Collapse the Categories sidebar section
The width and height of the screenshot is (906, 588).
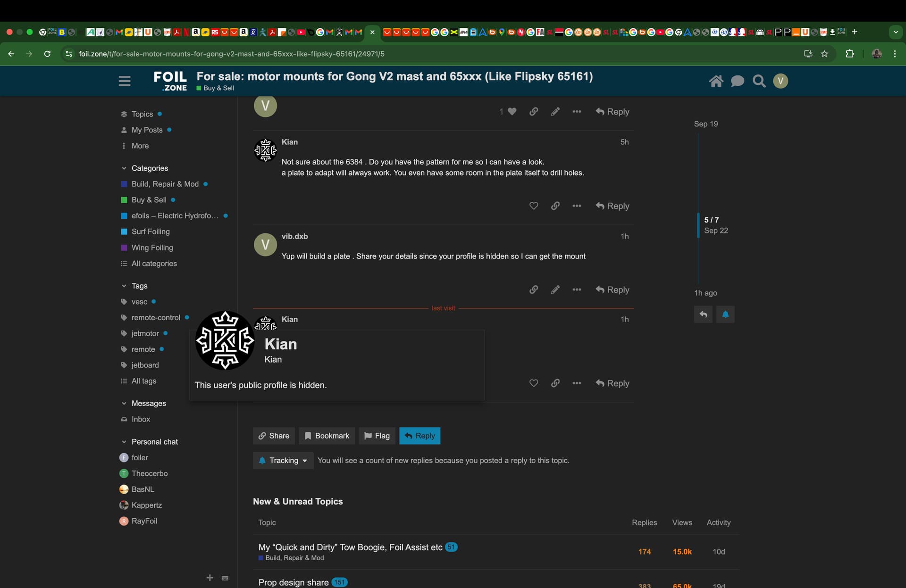[124, 168]
